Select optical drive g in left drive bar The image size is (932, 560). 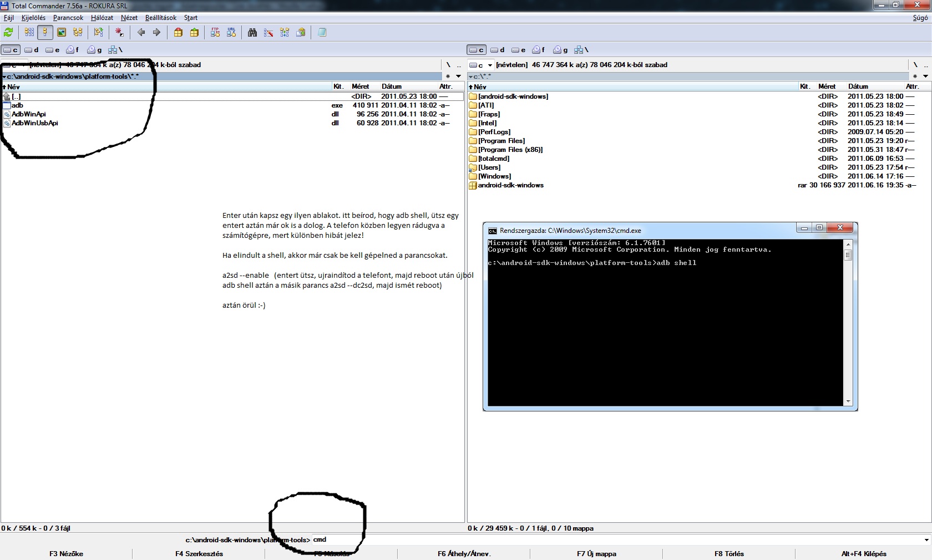(94, 50)
